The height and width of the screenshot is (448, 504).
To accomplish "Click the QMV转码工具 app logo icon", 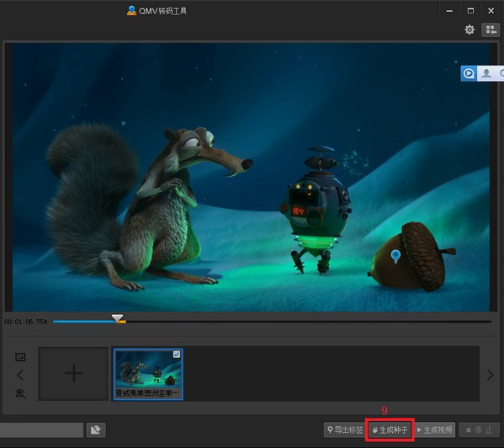I will coord(131,11).
